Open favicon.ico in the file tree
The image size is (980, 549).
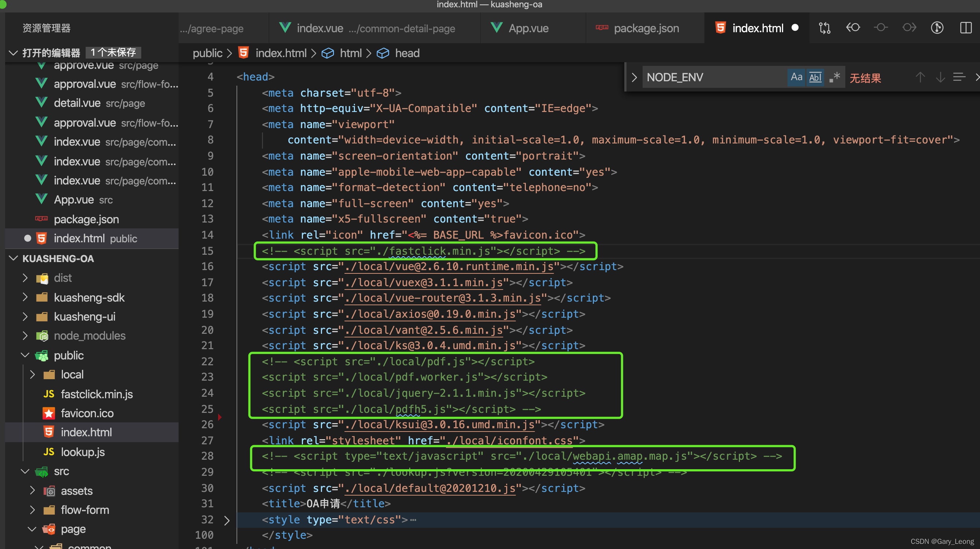[87, 413]
